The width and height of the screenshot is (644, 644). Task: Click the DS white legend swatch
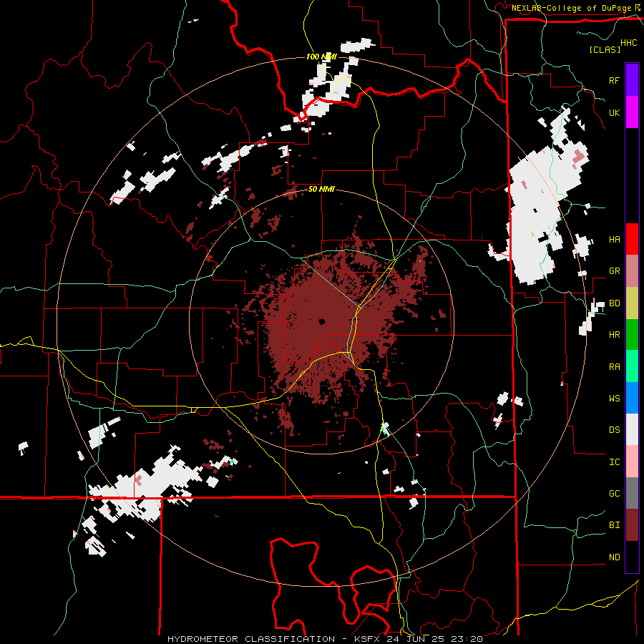click(632, 429)
